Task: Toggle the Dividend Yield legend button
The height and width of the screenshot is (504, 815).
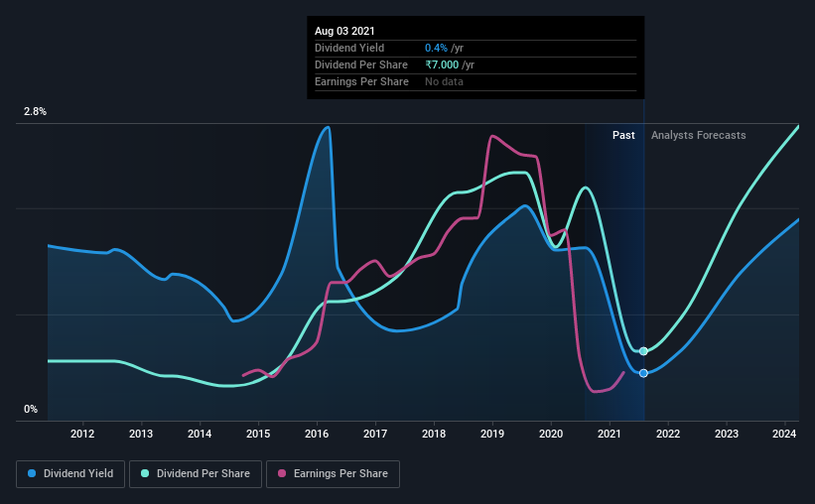Action: [x=70, y=474]
